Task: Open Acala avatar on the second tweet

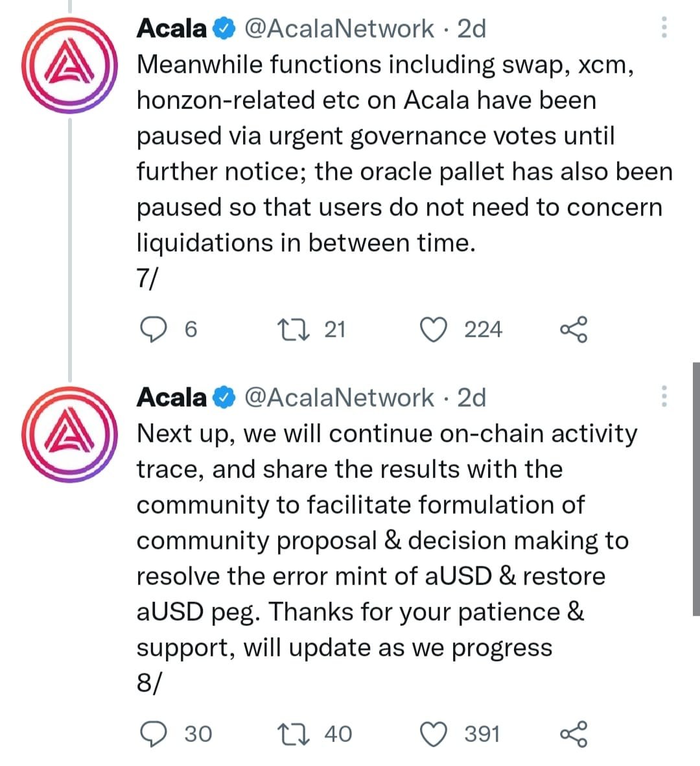Action: coord(69,435)
